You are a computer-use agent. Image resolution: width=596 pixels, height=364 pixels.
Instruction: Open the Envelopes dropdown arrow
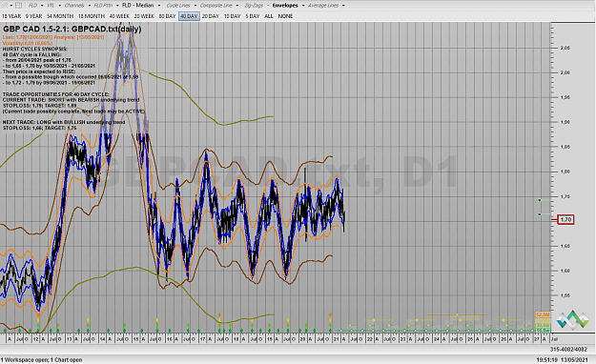pos(303,6)
